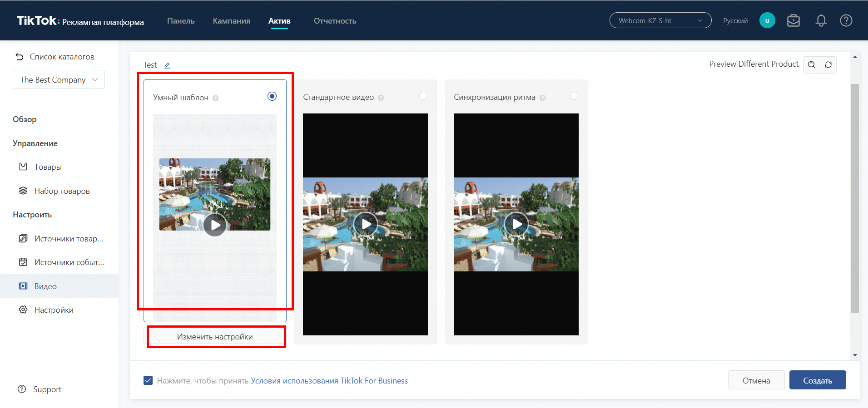Select the Умный шаблон radio button

coord(272,96)
